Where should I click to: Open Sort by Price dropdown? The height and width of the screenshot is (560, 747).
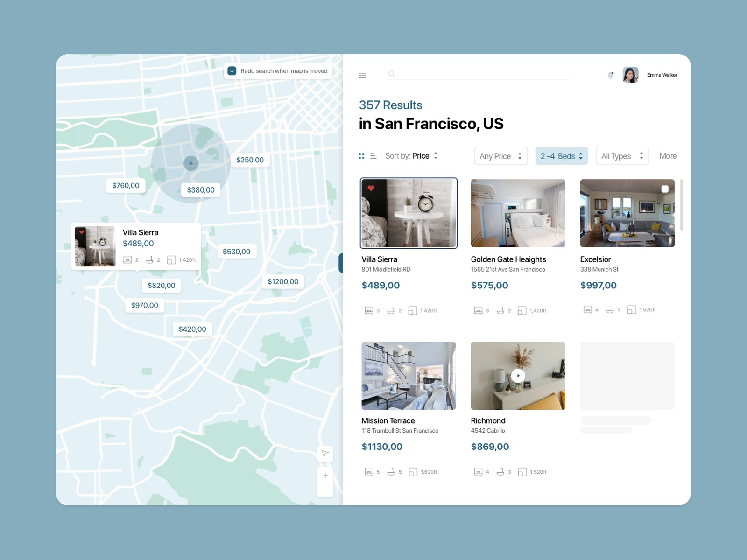(x=411, y=156)
